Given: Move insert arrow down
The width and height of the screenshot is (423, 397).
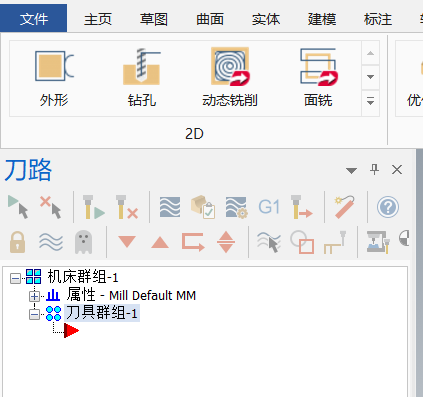Looking at the screenshot, I should pyautogui.click(x=127, y=241).
